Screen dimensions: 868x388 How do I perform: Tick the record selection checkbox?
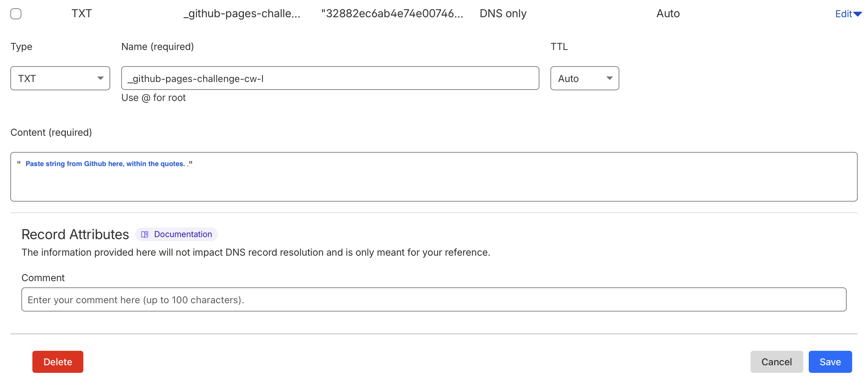point(15,13)
